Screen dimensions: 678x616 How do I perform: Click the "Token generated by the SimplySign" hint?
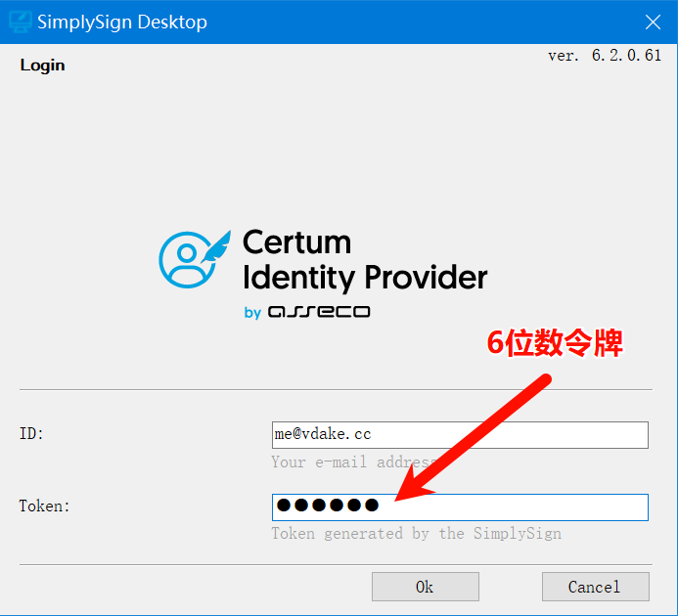(417, 534)
